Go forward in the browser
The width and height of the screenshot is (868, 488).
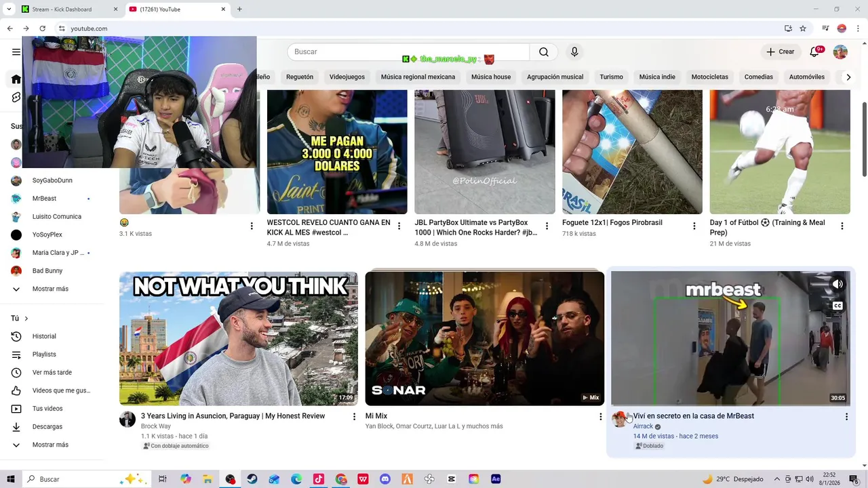click(x=26, y=28)
